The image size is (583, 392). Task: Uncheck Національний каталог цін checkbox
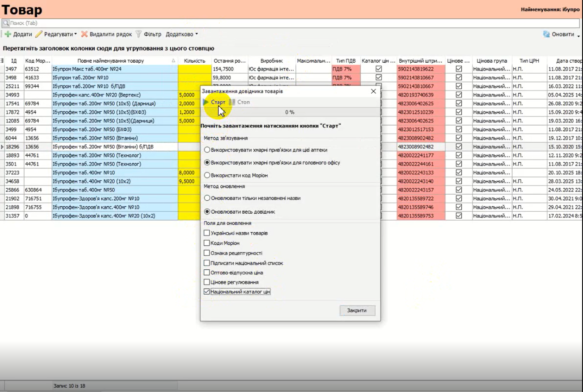click(x=207, y=292)
